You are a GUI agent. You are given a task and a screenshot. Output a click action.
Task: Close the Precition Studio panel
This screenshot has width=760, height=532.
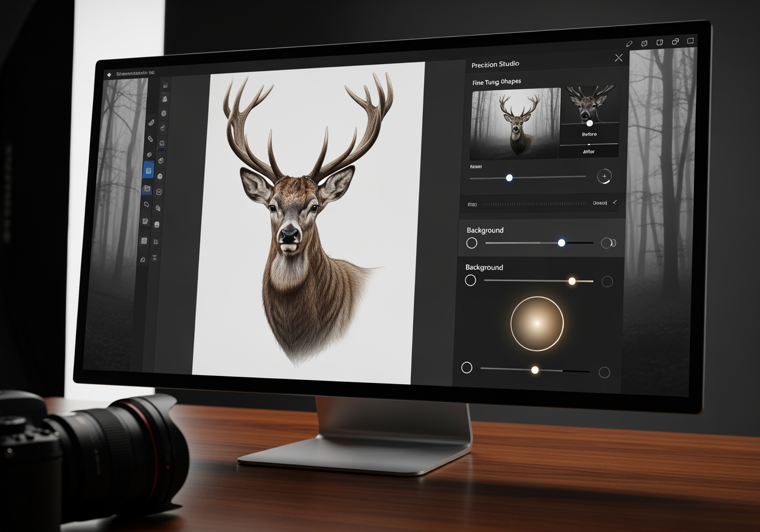point(619,58)
